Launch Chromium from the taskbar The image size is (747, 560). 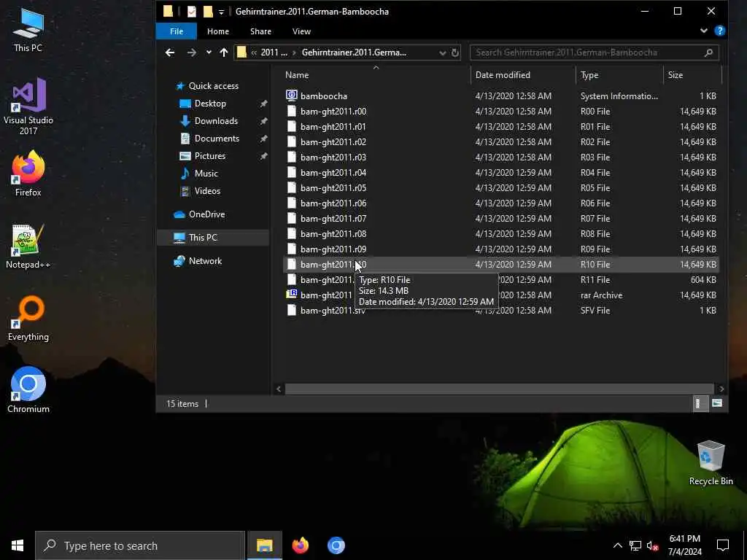coord(336,545)
